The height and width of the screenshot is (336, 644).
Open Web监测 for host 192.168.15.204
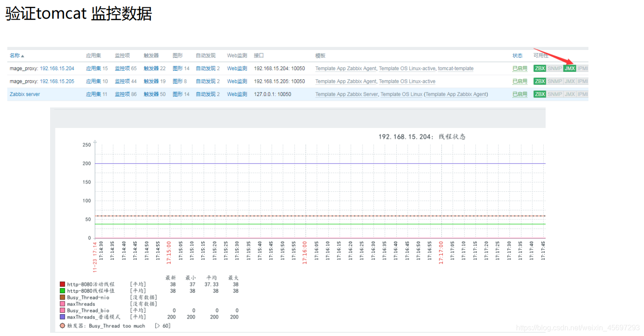tap(237, 68)
